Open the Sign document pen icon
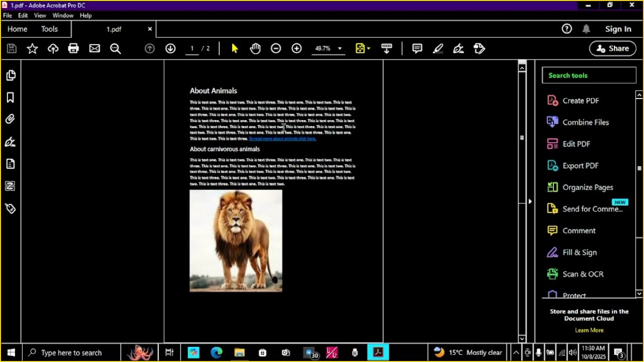This screenshot has width=644, height=362. coord(458,49)
